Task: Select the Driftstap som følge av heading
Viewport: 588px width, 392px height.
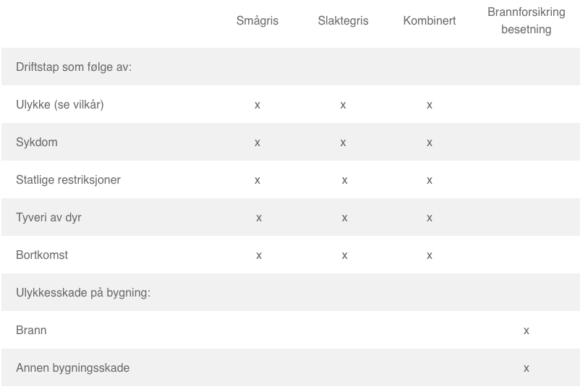Action: [x=74, y=67]
